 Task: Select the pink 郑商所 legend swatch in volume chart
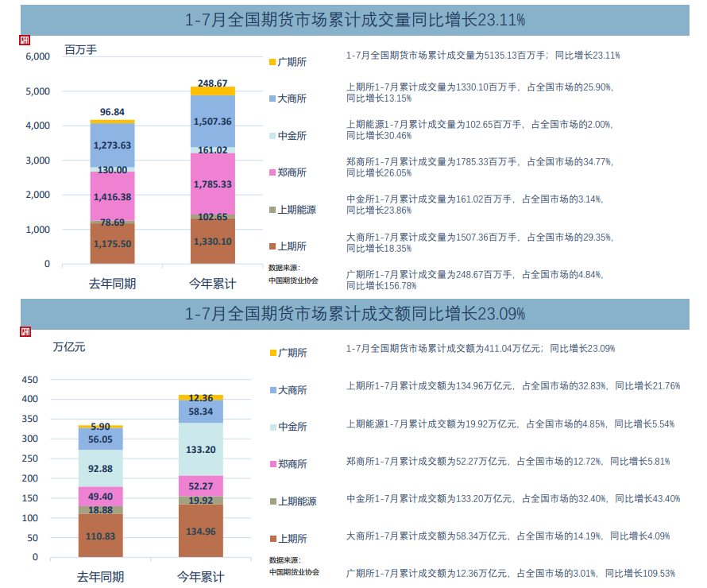(x=272, y=172)
